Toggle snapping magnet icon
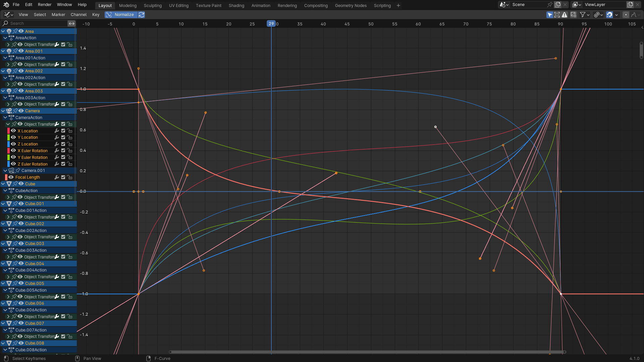 point(609,15)
